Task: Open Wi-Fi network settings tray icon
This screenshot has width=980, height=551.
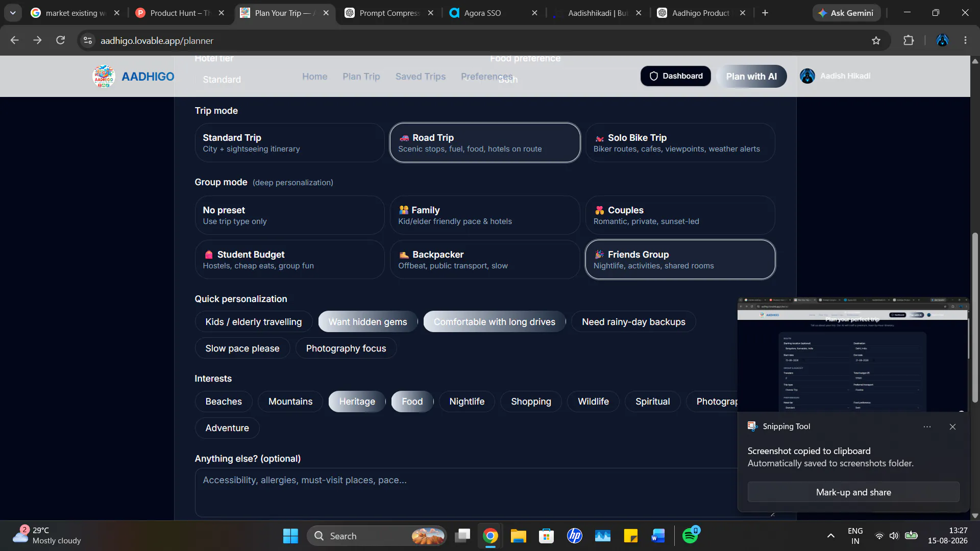Action: tap(879, 536)
